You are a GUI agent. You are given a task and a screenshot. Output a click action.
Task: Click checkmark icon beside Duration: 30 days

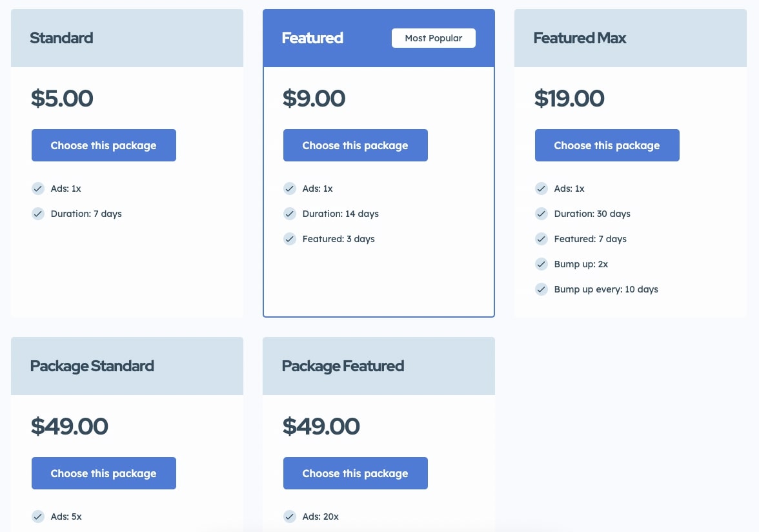(x=541, y=214)
